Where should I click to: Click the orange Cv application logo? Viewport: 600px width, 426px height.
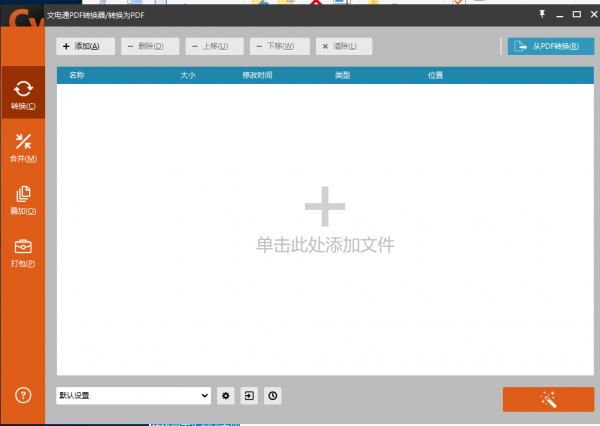pos(25,19)
